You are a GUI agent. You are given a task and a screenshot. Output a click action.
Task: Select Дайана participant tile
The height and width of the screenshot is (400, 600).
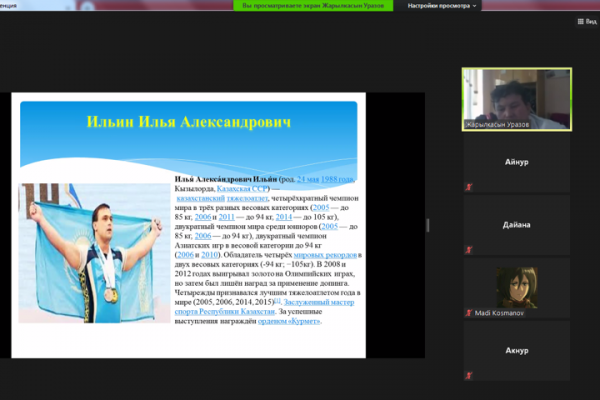point(517,224)
